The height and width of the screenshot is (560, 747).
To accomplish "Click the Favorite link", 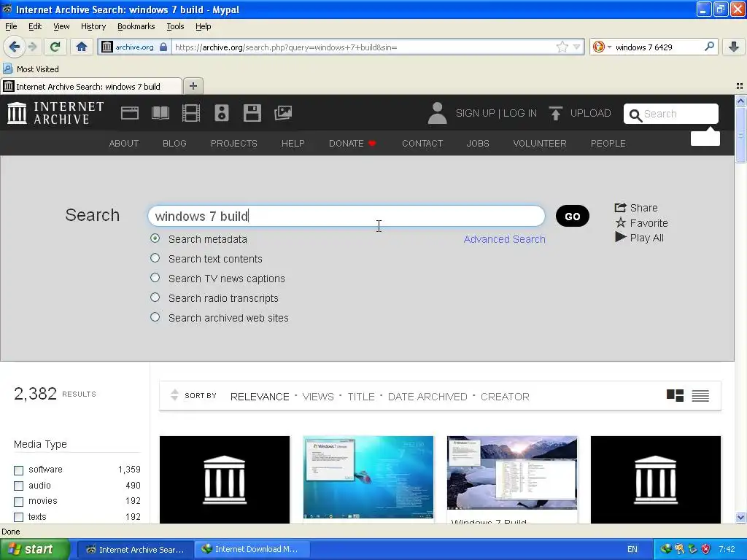I will pyautogui.click(x=641, y=223).
